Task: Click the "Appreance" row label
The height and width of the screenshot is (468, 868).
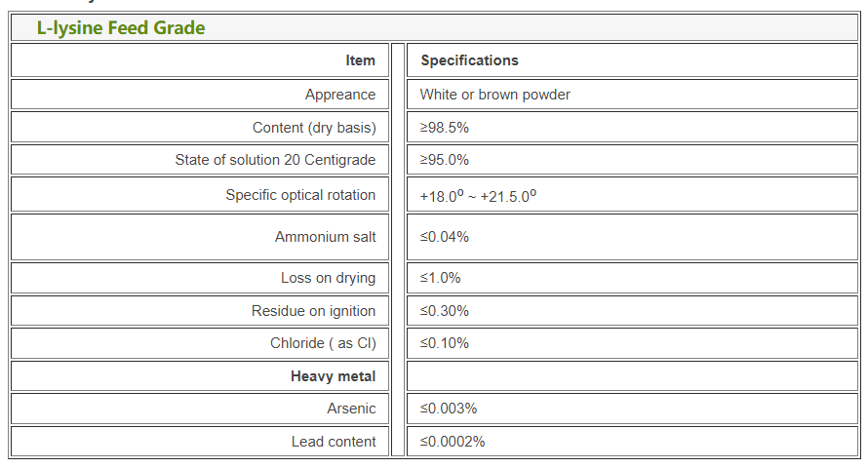Action: click(339, 95)
